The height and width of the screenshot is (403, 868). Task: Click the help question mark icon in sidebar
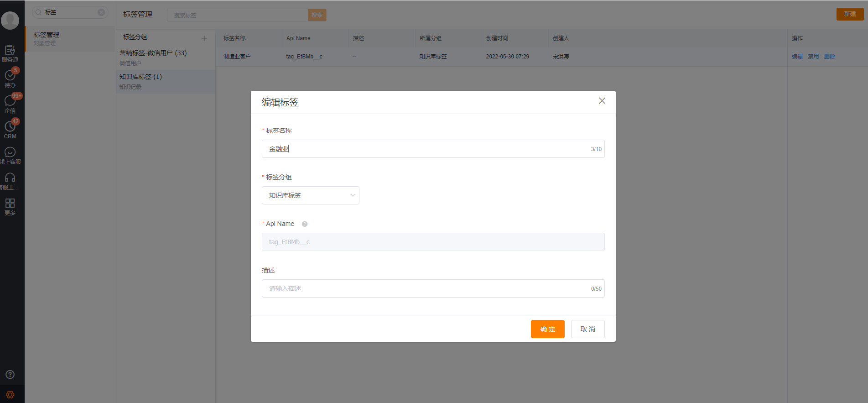[10, 374]
